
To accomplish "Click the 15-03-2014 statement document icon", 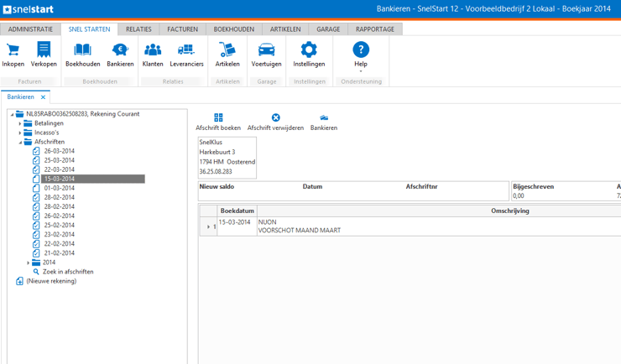I will coord(36,179).
